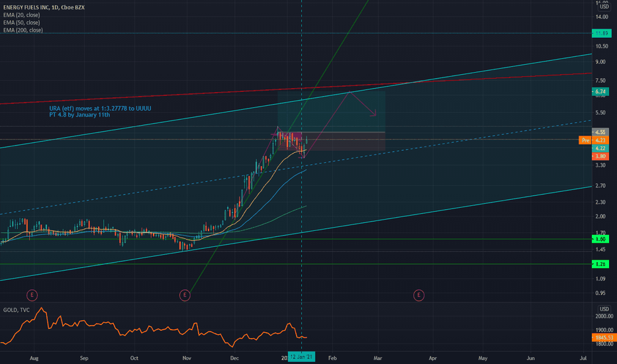The width and height of the screenshot is (617, 364).
Task: Click the earnings 'E' marker near November
Action: [x=185, y=295]
